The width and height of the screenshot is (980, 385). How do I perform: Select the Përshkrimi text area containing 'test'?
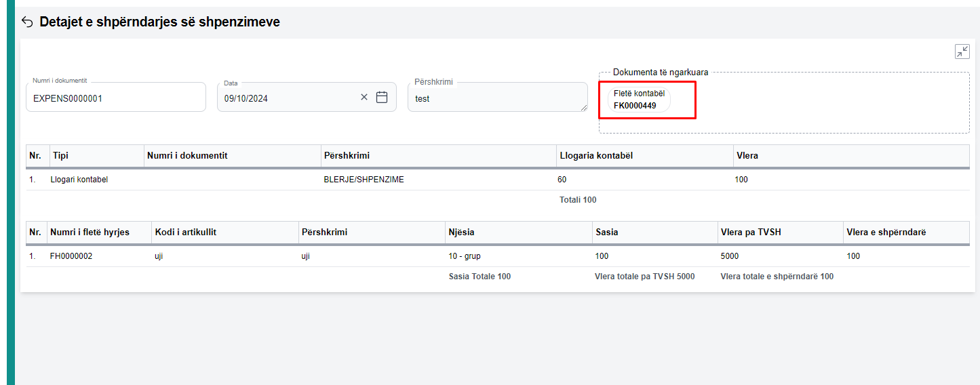496,98
